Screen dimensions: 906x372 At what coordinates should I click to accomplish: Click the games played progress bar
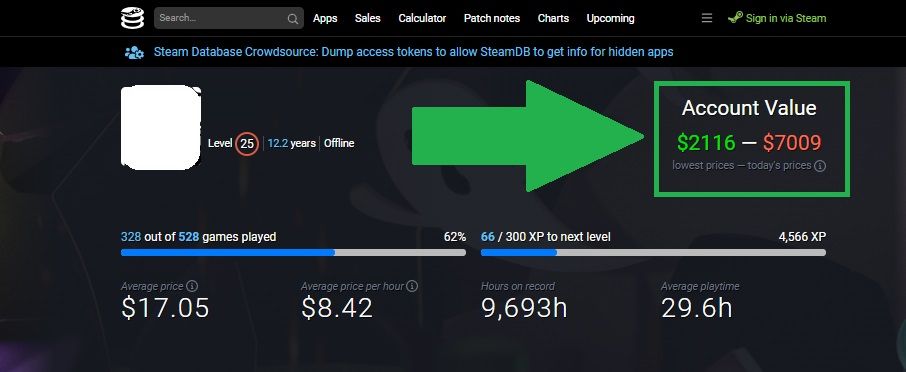(294, 252)
